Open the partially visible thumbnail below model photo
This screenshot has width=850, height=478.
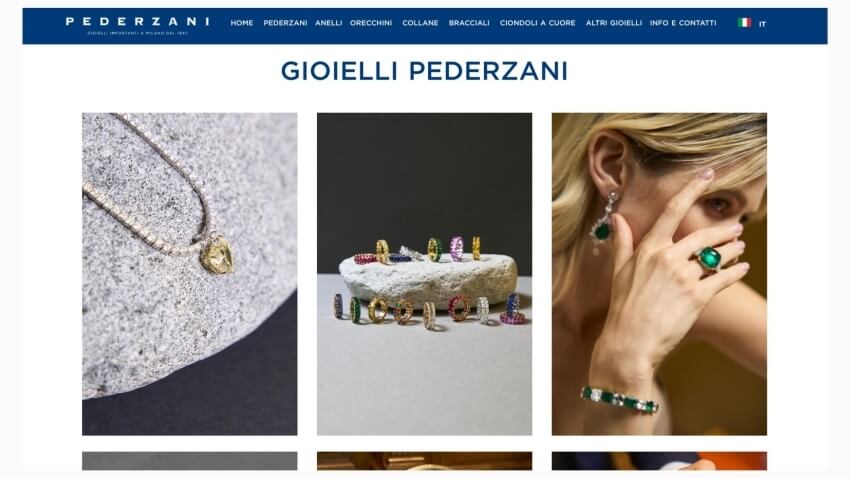click(x=659, y=461)
